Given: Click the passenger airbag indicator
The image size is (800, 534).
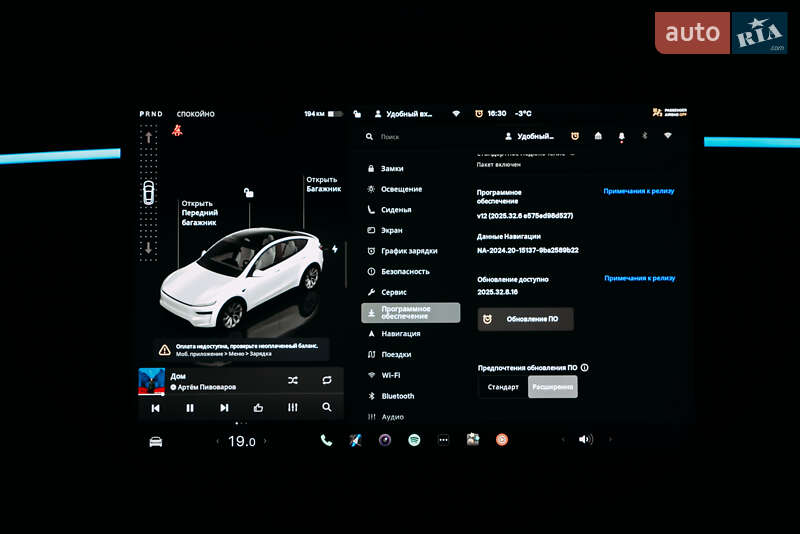Looking at the screenshot, I should tap(669, 112).
